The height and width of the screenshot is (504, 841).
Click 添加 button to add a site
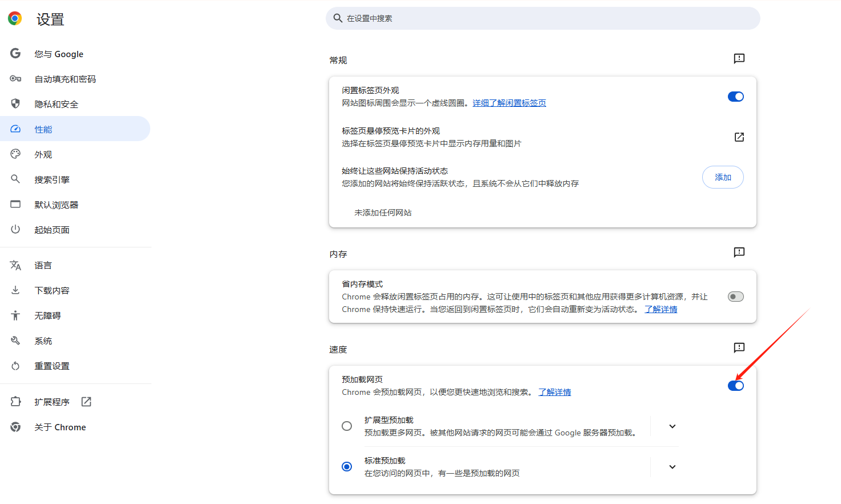tap(723, 177)
